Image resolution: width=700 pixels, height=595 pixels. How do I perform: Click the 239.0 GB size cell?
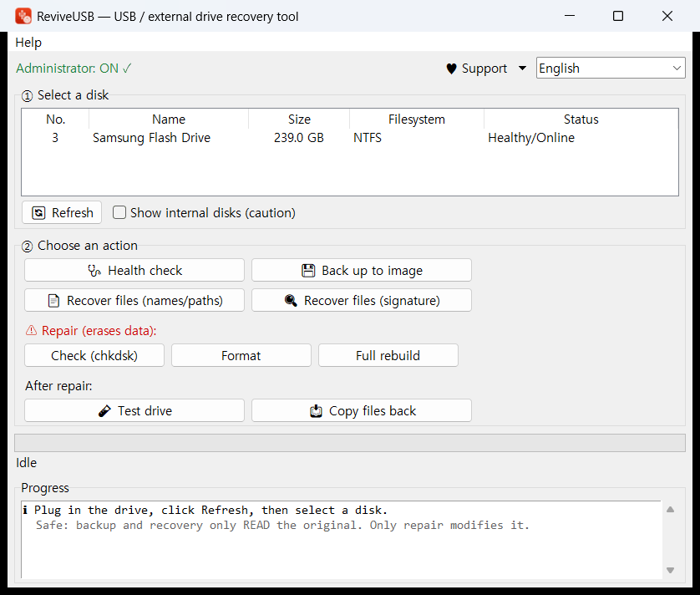point(299,138)
